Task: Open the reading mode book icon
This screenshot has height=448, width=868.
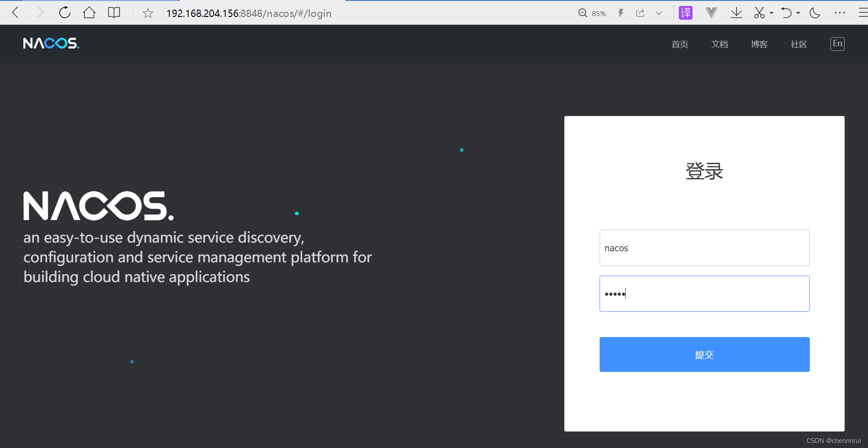Action: point(114,13)
